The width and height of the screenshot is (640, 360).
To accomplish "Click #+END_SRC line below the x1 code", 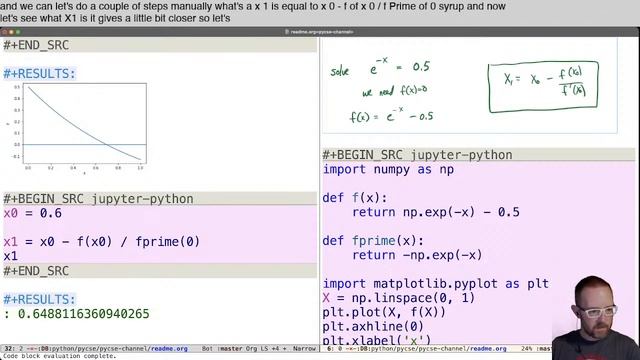I will pos(36,271).
